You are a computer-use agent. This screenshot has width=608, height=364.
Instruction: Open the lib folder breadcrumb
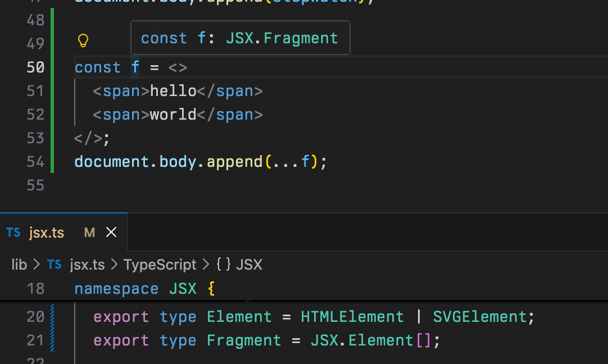(x=19, y=265)
